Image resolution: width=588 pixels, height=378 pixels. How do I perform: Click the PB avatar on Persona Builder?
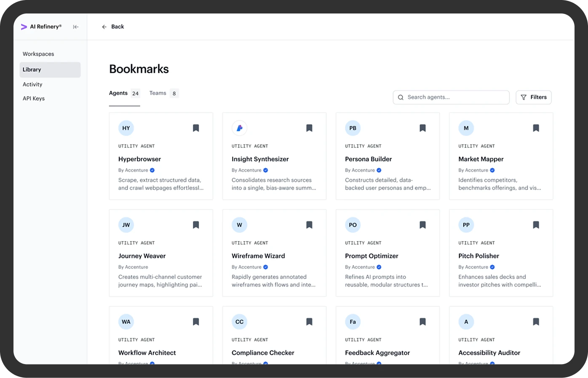coord(353,128)
